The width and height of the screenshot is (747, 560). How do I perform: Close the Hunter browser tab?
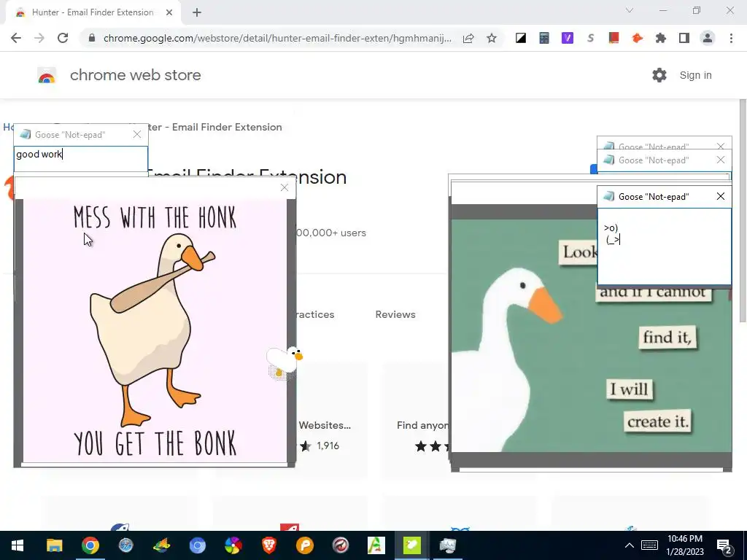(x=169, y=12)
